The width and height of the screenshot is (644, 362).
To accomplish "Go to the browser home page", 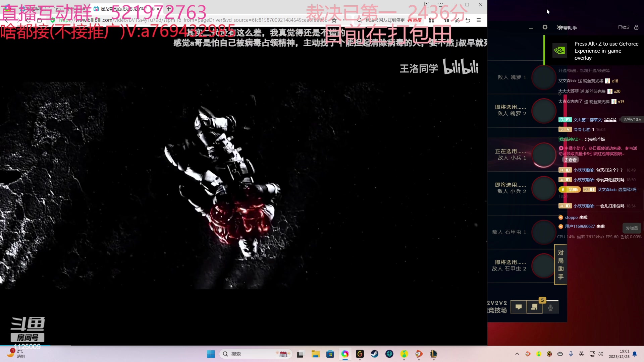I will click(x=39, y=20).
